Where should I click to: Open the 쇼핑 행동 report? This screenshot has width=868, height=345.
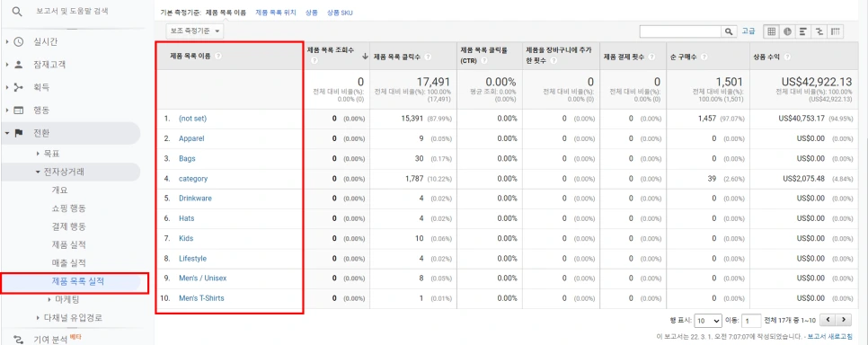coord(68,208)
